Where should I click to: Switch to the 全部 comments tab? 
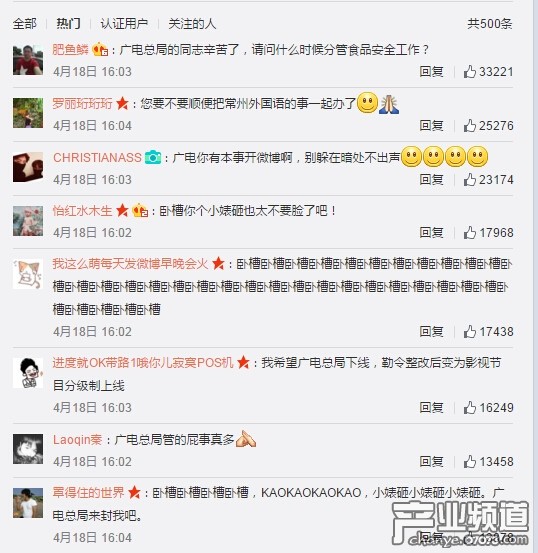pos(25,24)
